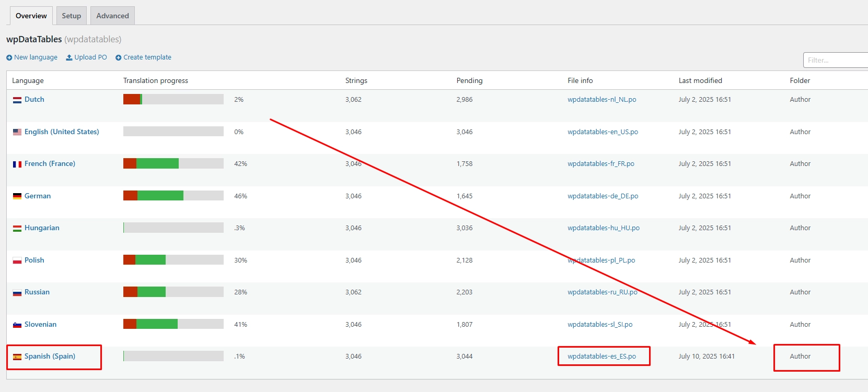Open file wpdatatables-pl_PL.po

pos(601,260)
